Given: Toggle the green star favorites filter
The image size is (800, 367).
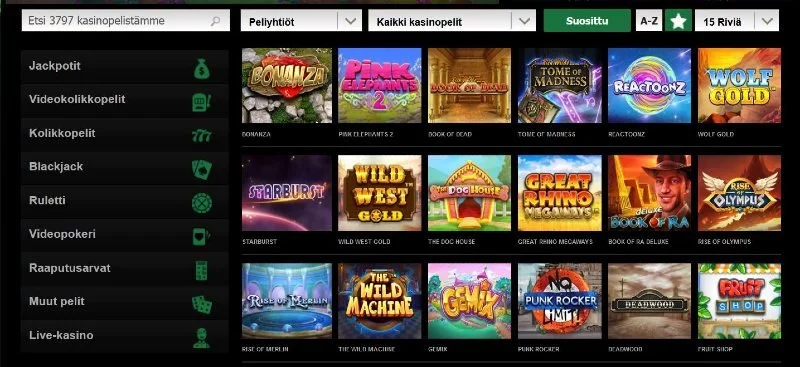Looking at the screenshot, I should click(678, 21).
